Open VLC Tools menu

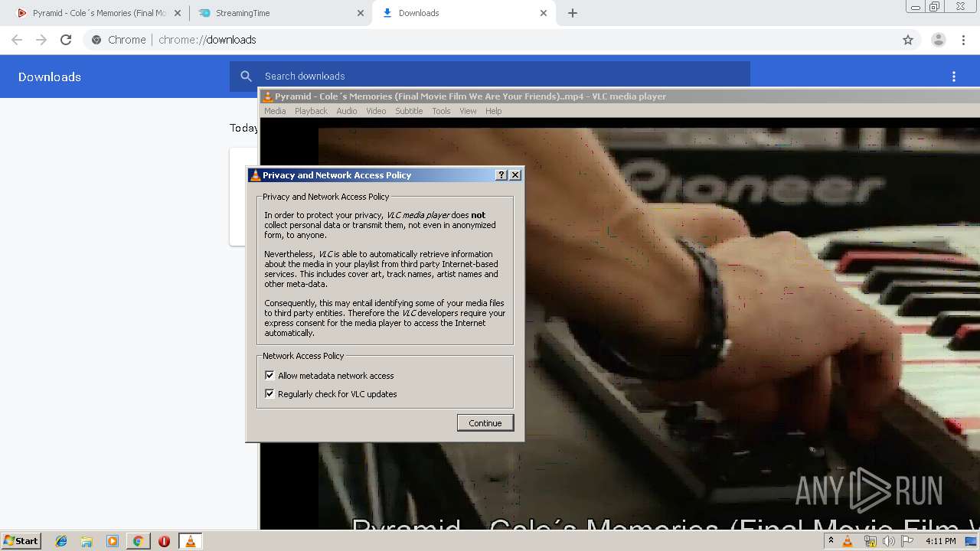441,111
